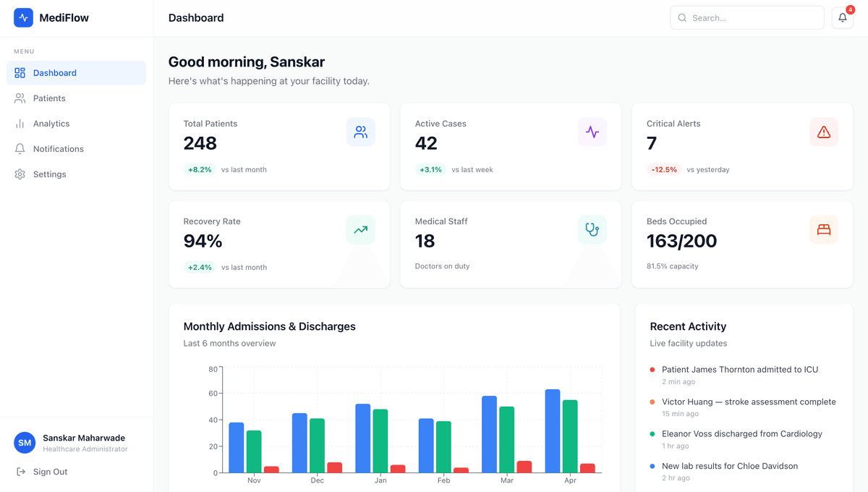Screen dimensions: 868x492
Task: Click the Total Patients people icon
Action: pyautogui.click(x=360, y=132)
